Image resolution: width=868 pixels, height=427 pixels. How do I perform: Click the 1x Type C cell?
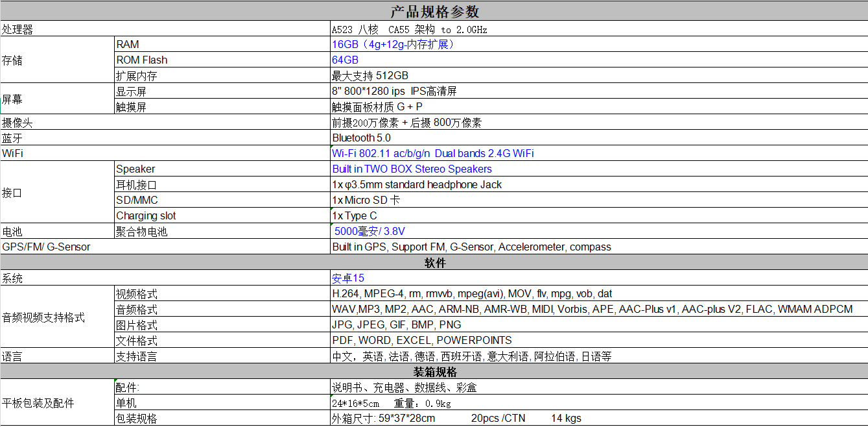(x=599, y=216)
